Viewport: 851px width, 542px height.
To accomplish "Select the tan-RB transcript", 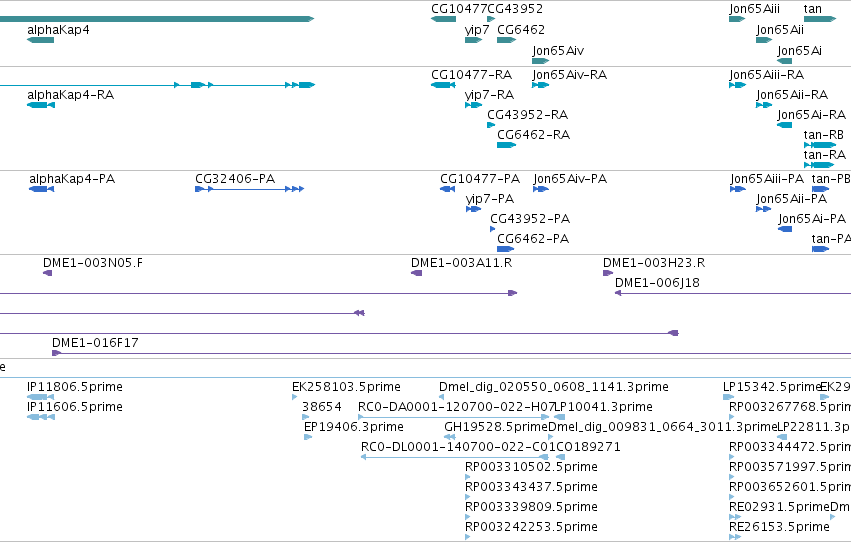I will click(x=824, y=135).
